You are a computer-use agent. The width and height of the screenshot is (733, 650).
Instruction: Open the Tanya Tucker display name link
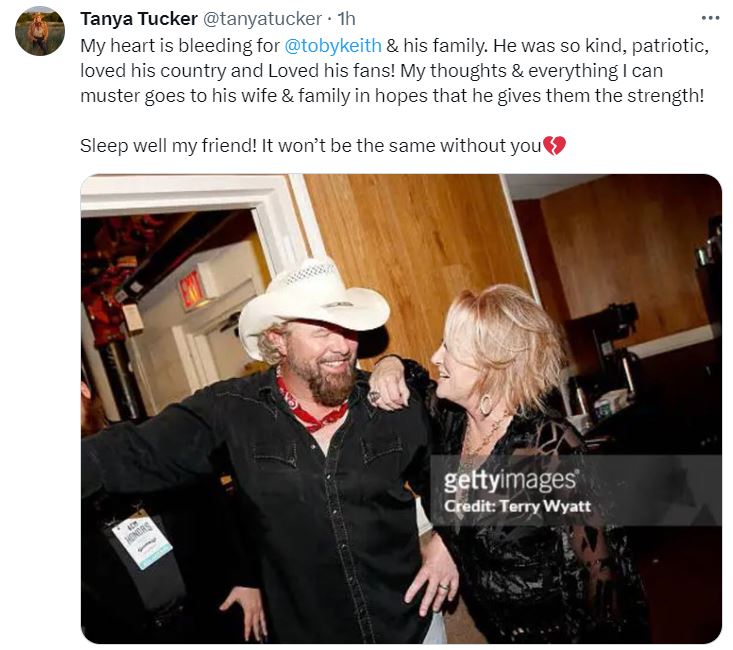[x=139, y=19]
